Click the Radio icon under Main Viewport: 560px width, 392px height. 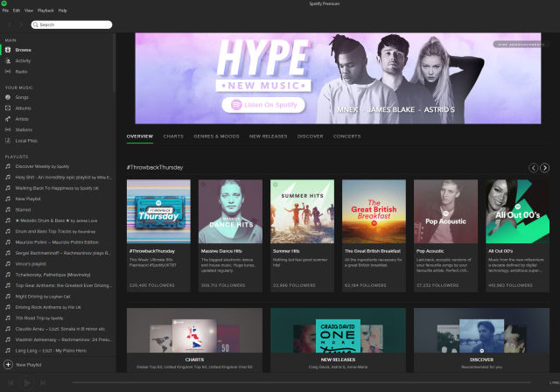coord(8,72)
